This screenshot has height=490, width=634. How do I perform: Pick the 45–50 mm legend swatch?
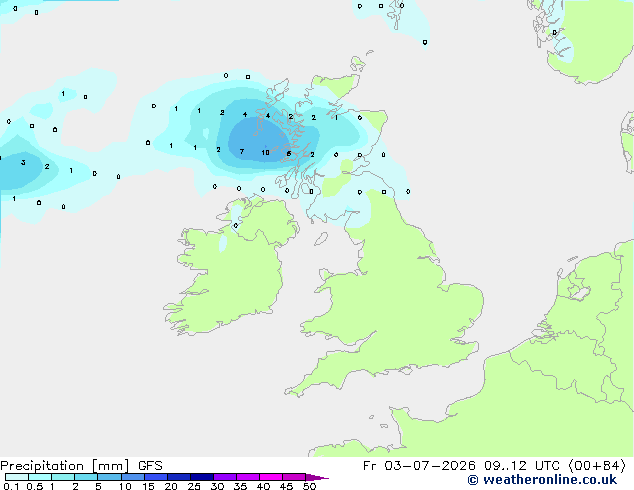coord(294,477)
